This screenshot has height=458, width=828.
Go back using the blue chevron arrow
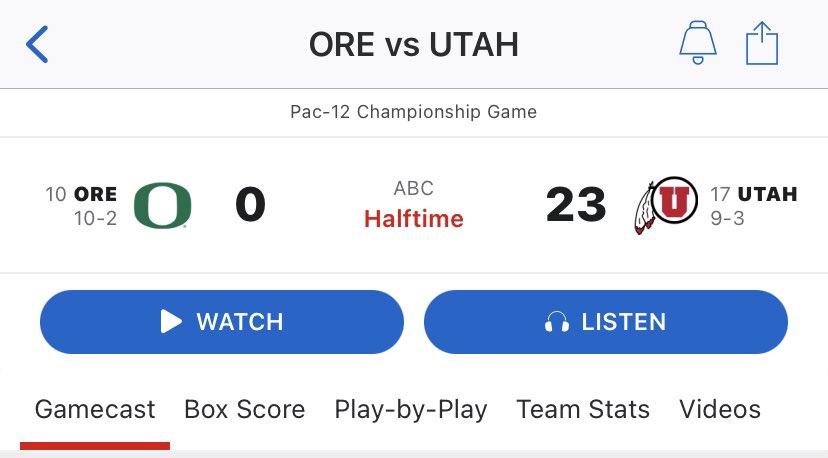(37, 44)
